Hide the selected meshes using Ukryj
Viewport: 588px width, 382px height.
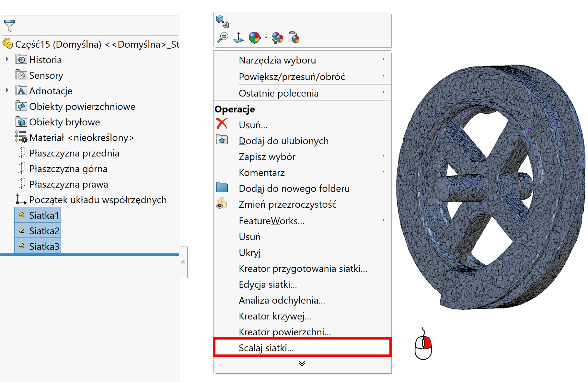click(249, 252)
